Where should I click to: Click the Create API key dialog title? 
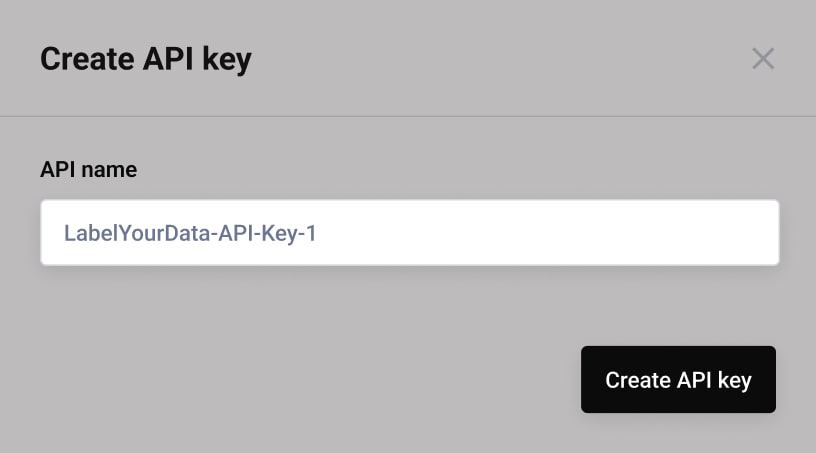145,59
